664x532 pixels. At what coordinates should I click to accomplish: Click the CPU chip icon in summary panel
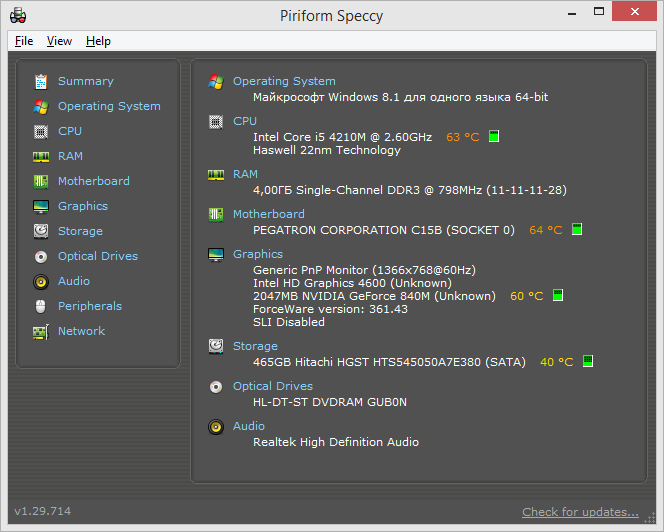(x=216, y=122)
